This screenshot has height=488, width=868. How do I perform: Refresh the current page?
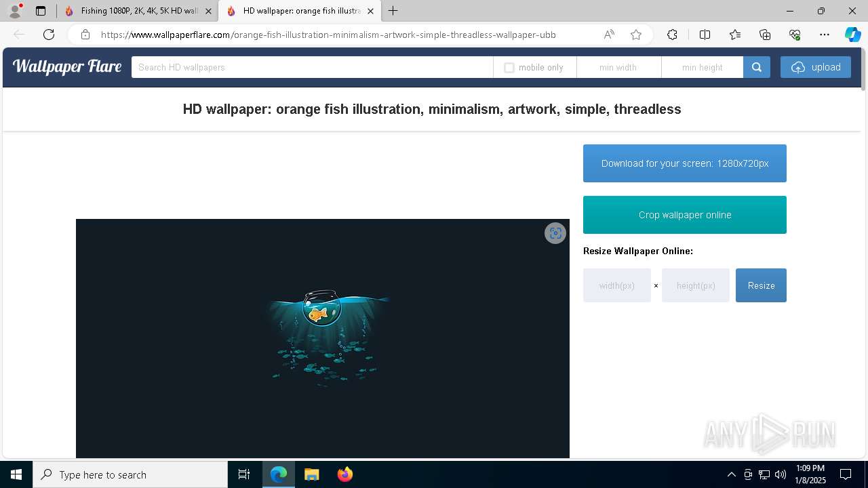[49, 35]
